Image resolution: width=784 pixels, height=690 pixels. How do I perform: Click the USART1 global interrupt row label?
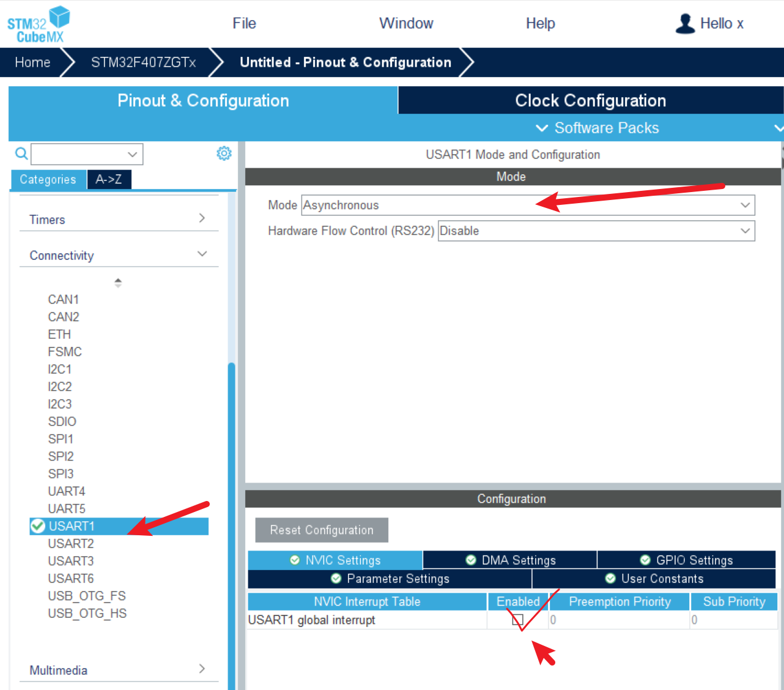pos(312,620)
